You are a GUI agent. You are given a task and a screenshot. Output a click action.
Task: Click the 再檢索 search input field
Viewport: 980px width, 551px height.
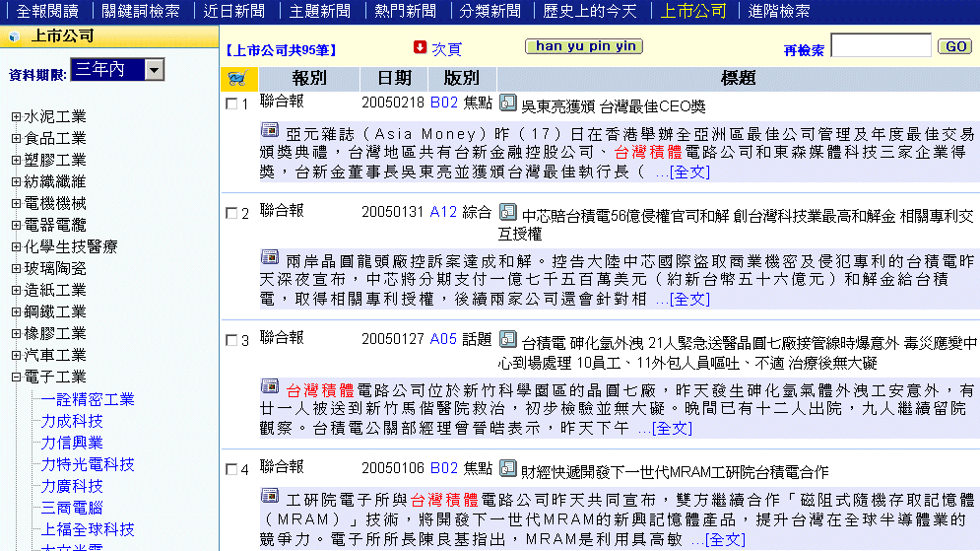tap(881, 46)
